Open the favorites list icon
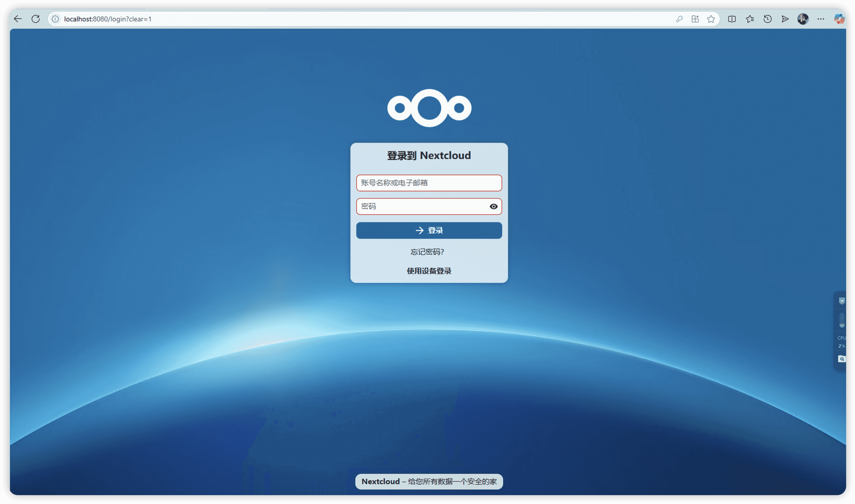The width and height of the screenshot is (855, 504). coord(750,19)
